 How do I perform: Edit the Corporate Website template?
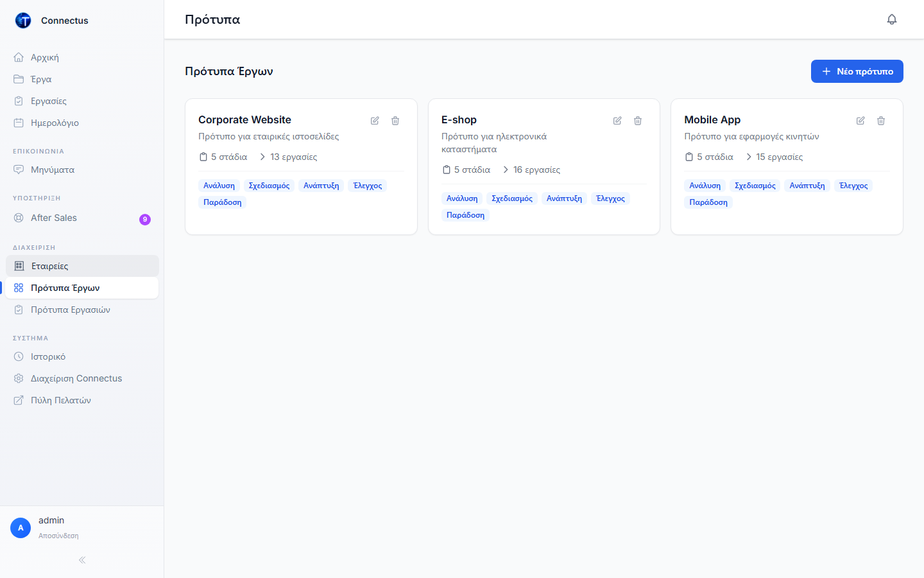pos(375,121)
